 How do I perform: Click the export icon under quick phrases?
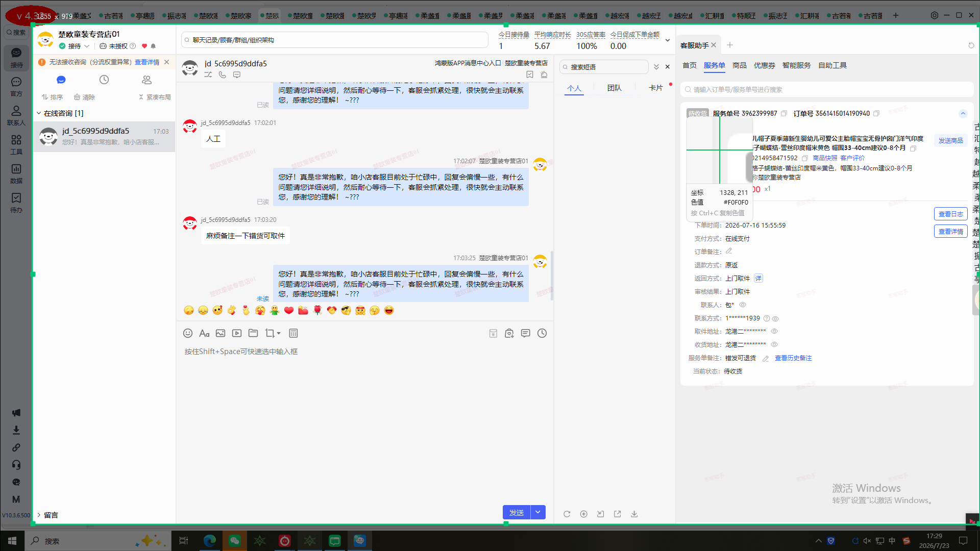(x=618, y=514)
